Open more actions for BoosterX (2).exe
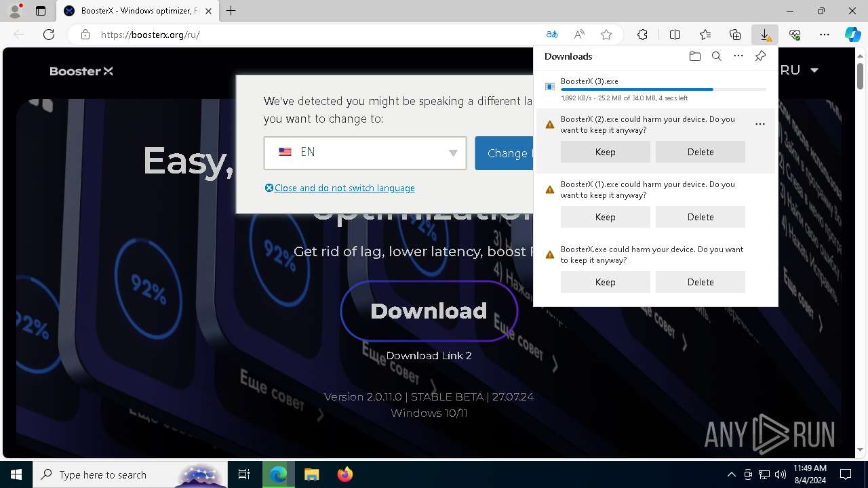 (759, 124)
